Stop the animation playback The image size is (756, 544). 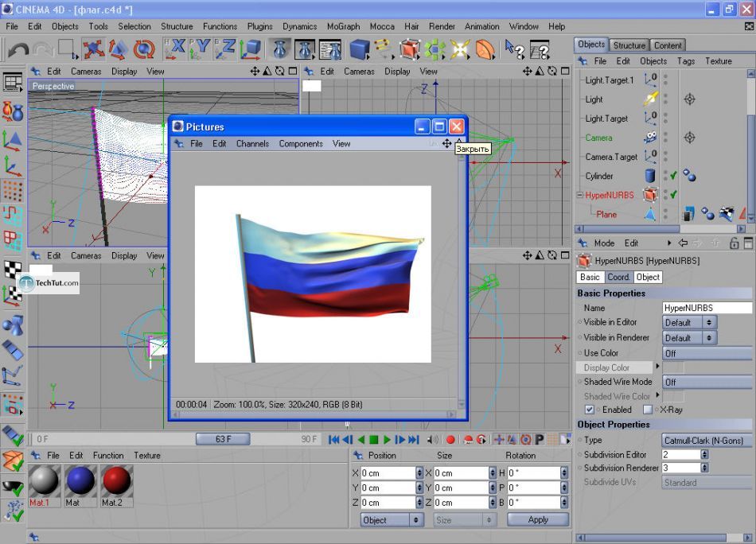coord(374,440)
